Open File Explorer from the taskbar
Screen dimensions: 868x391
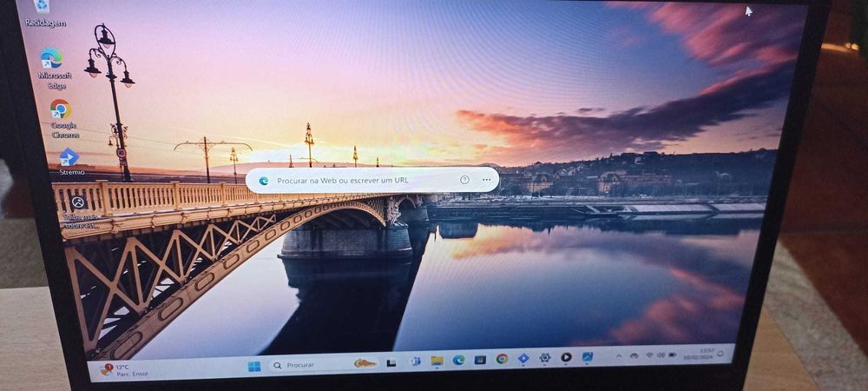(x=437, y=361)
